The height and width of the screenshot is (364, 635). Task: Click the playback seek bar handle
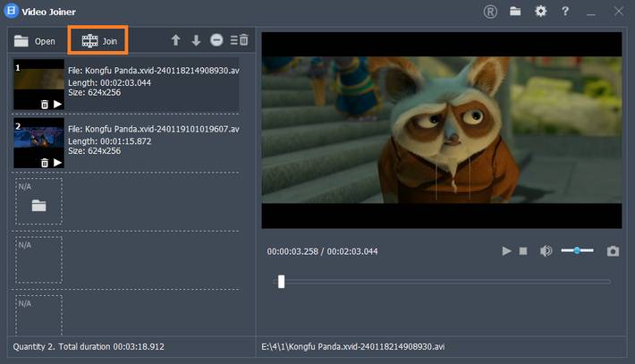point(281,282)
